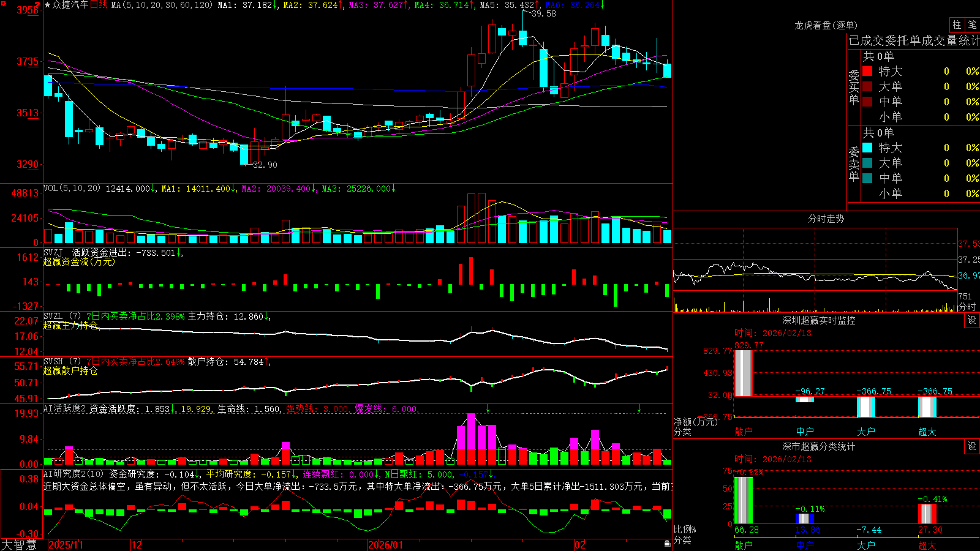Click the 分时走势 panel title
980x551 pixels.
click(x=826, y=219)
